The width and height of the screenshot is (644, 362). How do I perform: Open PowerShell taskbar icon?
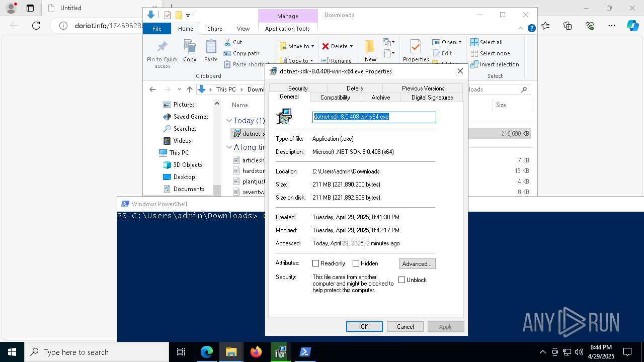305,352
